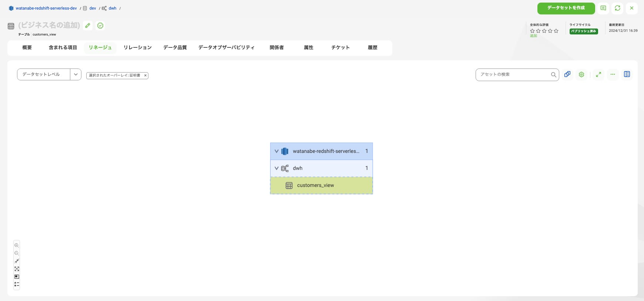Click the Redshift icon in lineage node
This screenshot has width=644, height=301.
tap(285, 151)
